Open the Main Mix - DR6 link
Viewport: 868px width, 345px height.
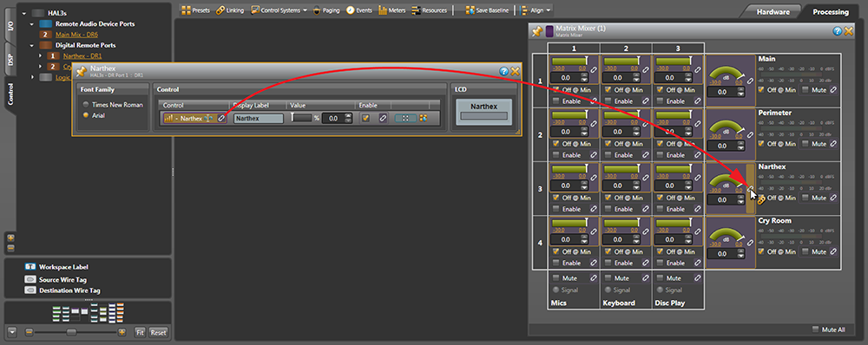tap(77, 35)
